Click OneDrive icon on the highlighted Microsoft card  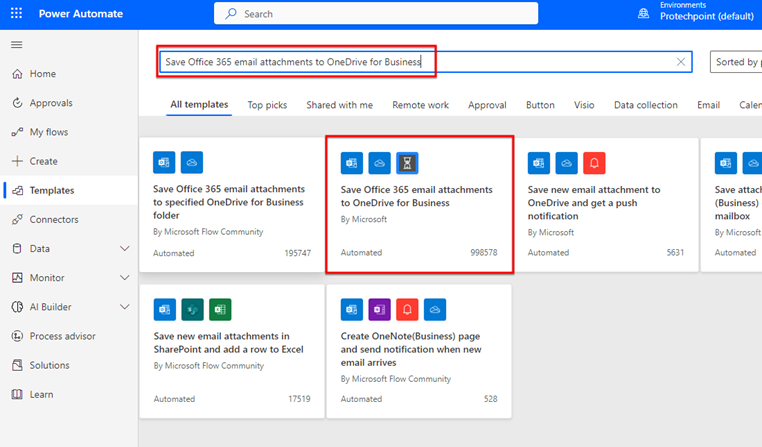380,163
